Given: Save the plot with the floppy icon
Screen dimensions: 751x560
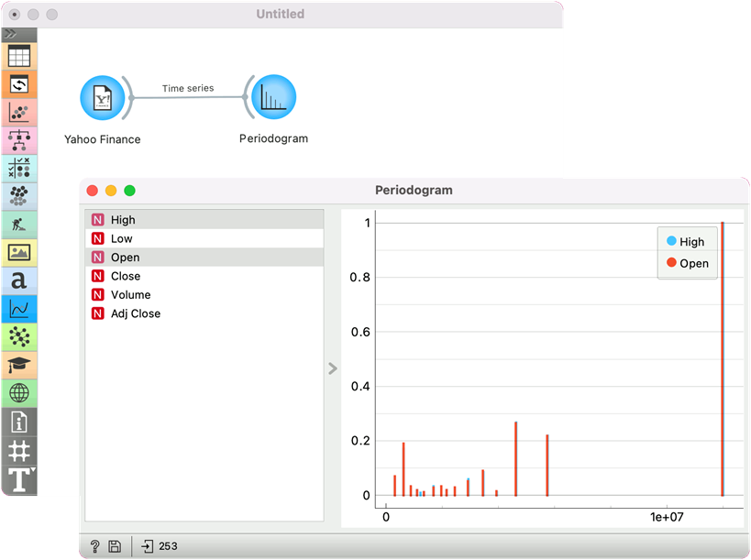Looking at the screenshot, I should [x=115, y=546].
